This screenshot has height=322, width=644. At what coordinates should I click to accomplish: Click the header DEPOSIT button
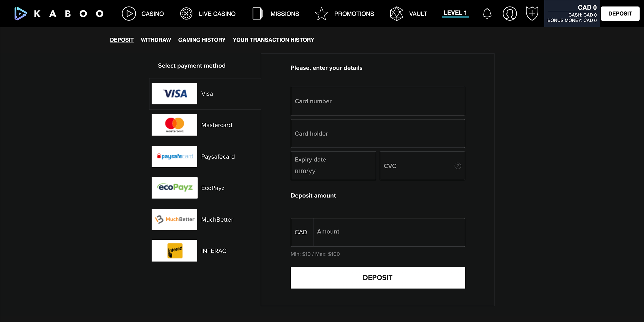[620, 14]
